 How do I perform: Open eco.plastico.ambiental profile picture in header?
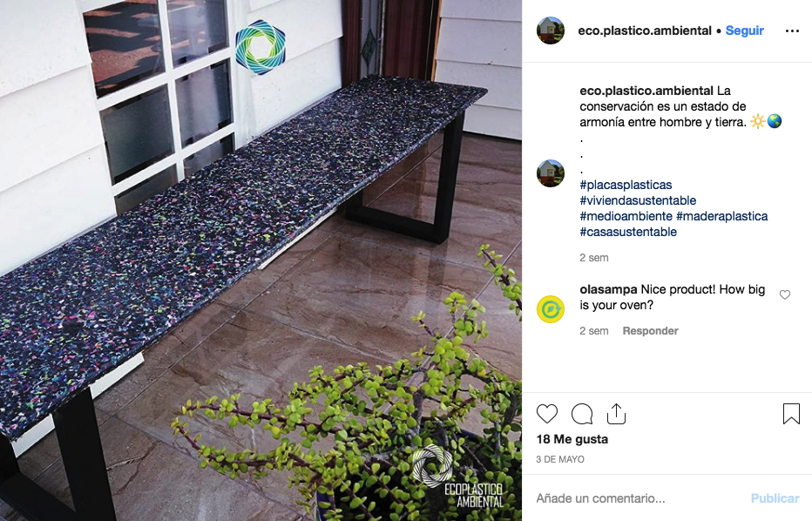[551, 30]
